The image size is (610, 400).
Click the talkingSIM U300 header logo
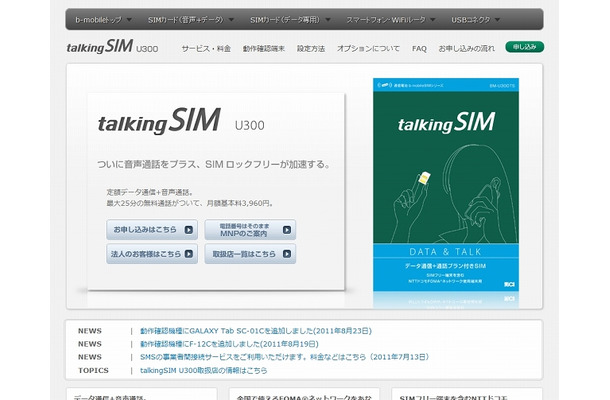pos(112,47)
